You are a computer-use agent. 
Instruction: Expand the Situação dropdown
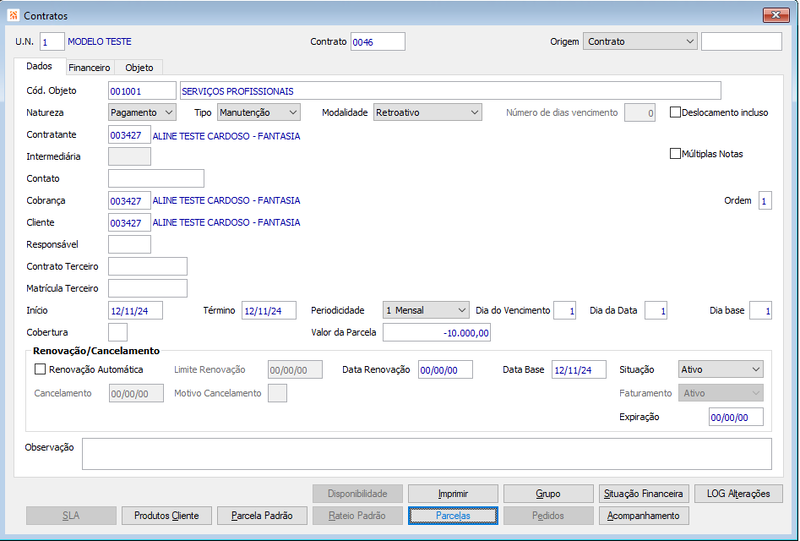tap(720, 369)
